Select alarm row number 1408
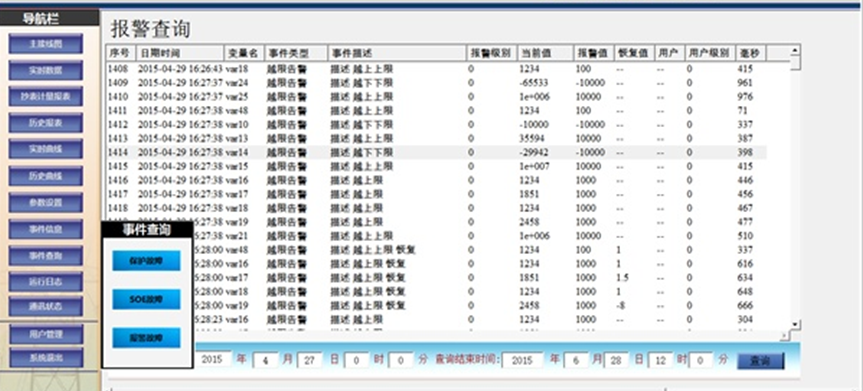The width and height of the screenshot is (863, 391). click(436, 69)
